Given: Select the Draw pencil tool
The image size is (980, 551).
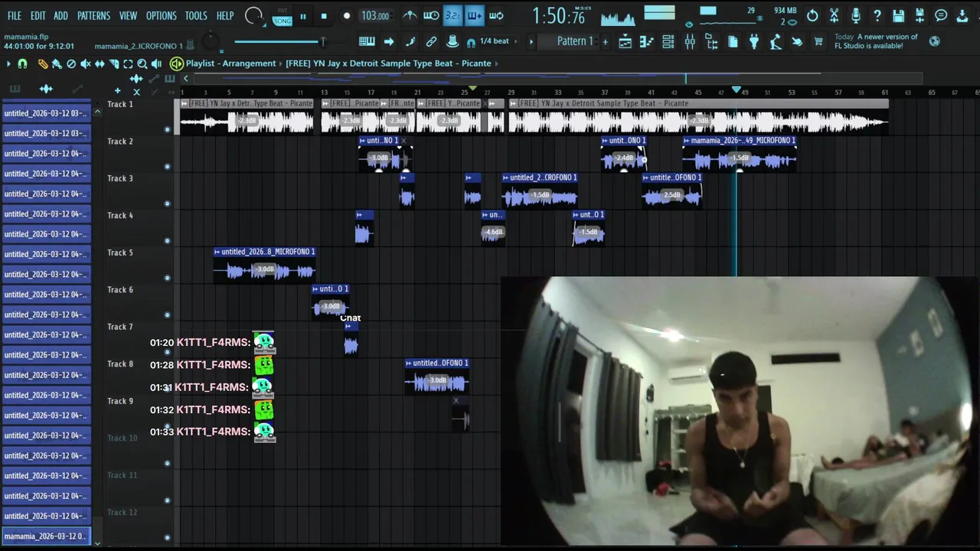Looking at the screenshot, I should 43,64.
